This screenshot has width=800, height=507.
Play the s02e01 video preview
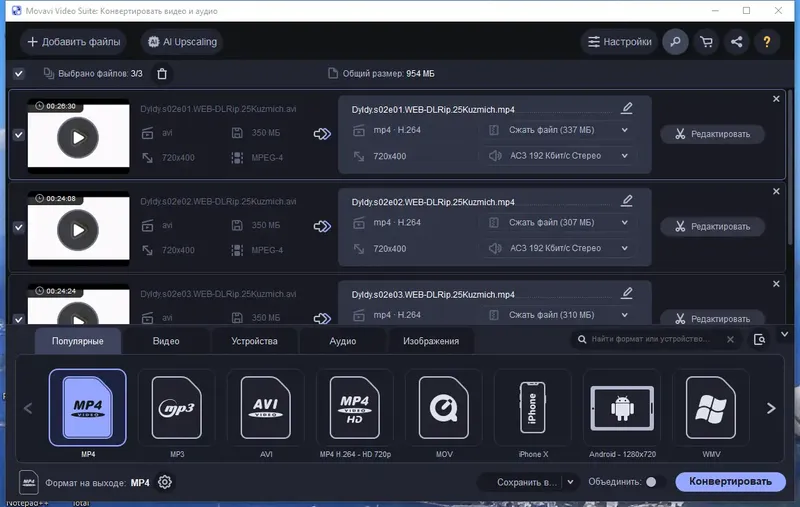coord(78,138)
